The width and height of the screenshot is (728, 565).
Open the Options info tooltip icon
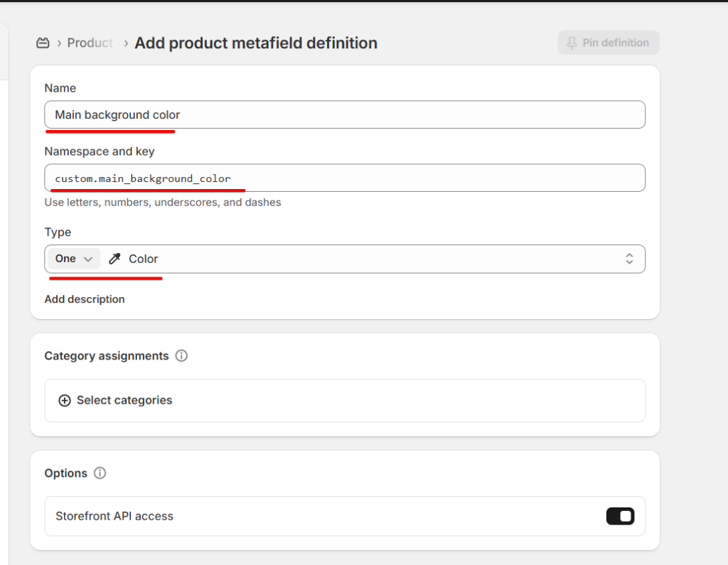pyautogui.click(x=100, y=473)
